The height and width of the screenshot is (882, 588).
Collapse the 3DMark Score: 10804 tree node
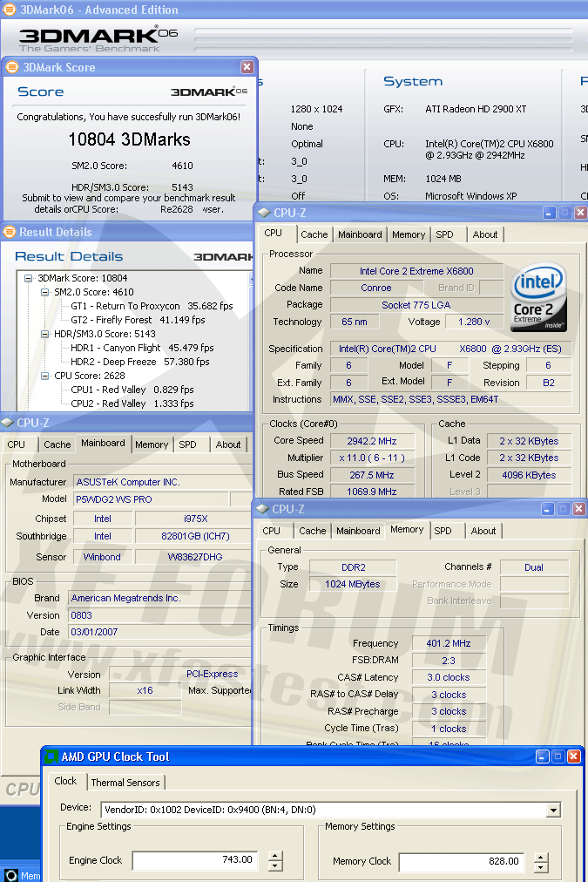click(28, 278)
